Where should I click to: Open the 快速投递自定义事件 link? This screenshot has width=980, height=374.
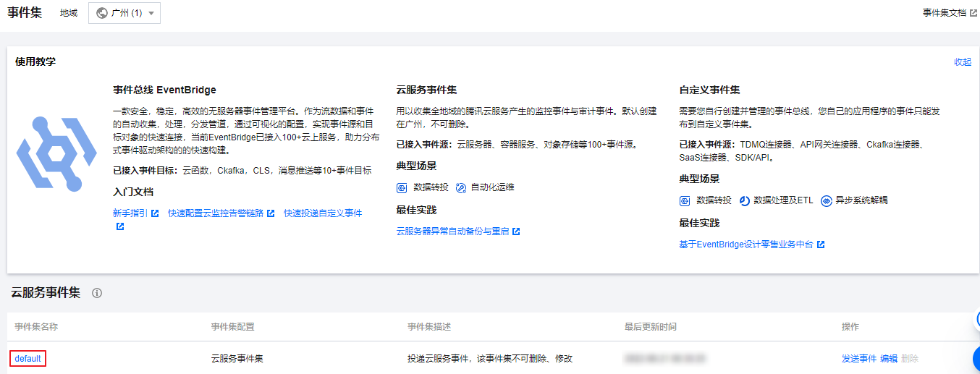pos(323,213)
